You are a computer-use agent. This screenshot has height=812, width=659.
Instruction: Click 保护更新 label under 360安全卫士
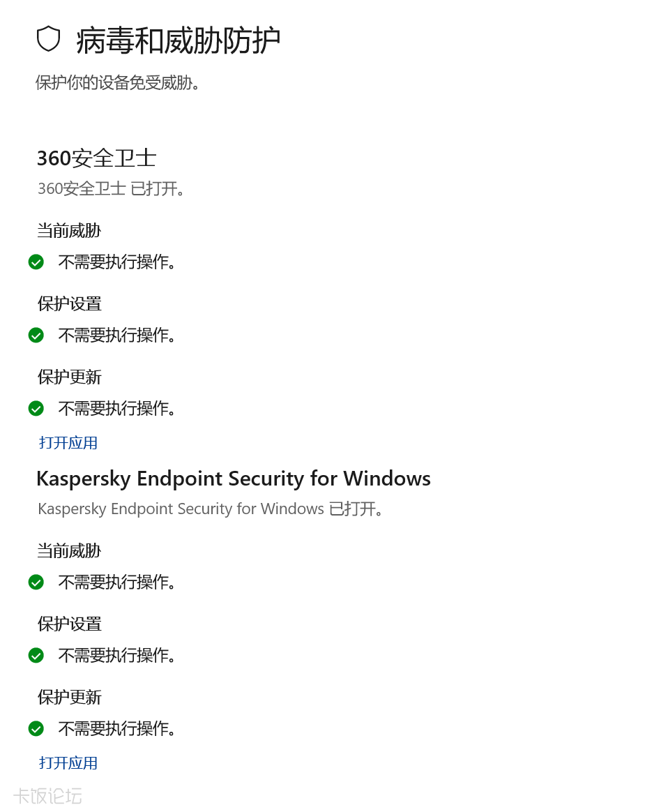(x=69, y=377)
